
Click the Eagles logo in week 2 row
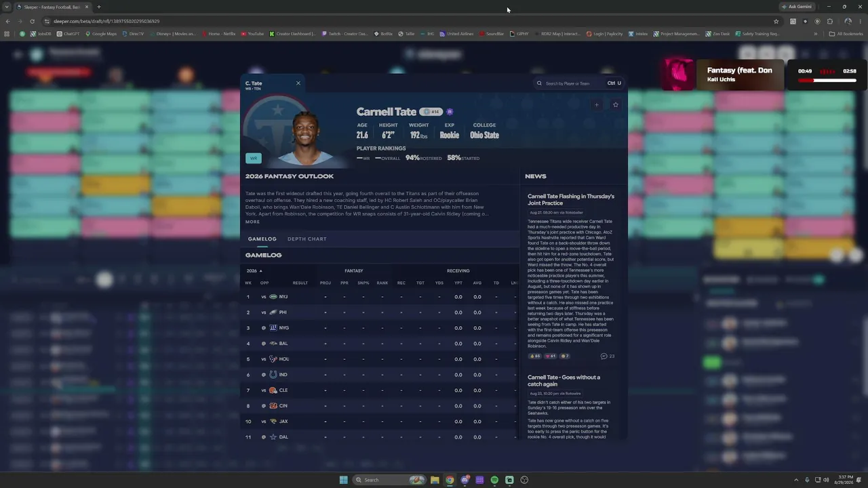point(273,312)
